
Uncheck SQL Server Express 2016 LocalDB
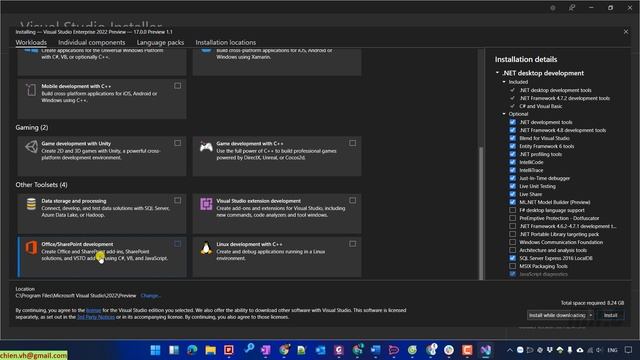[x=513, y=258]
